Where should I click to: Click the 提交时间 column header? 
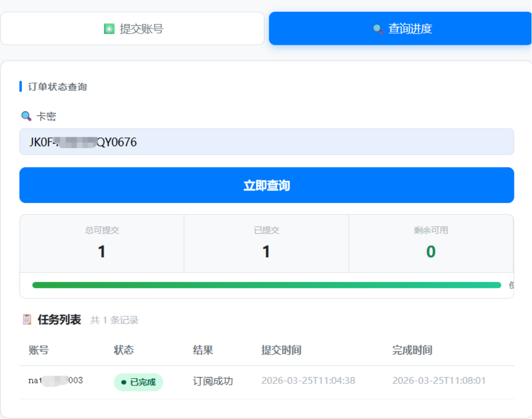[281, 350]
